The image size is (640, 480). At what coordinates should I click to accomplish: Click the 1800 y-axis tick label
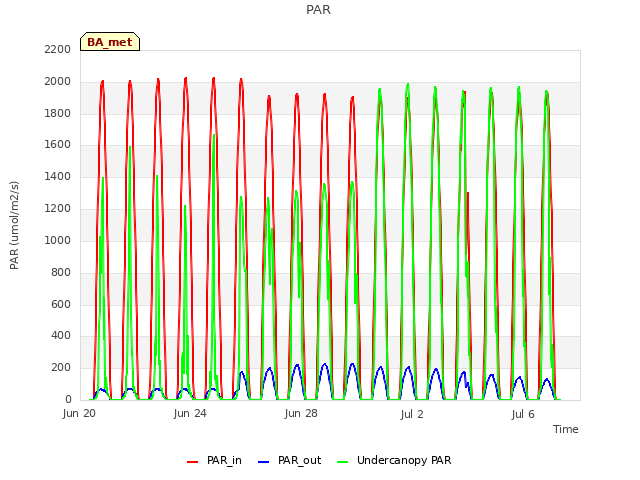[x=58, y=113]
